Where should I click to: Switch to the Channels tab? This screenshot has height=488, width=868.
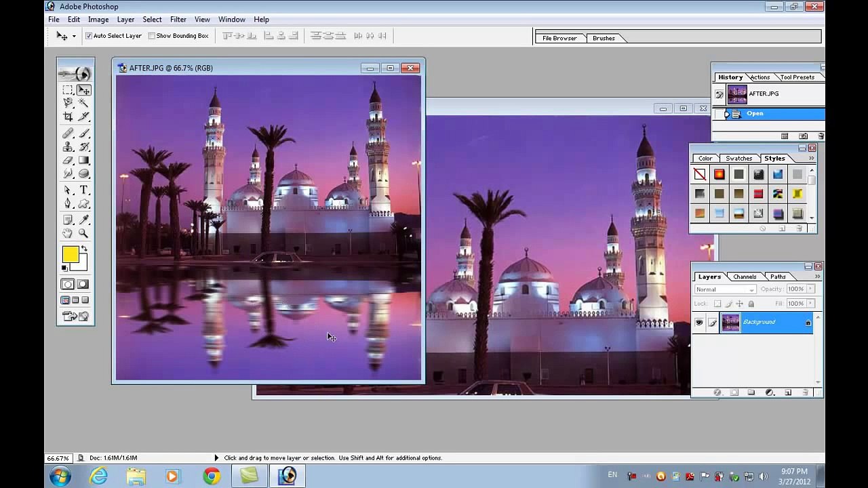point(745,277)
